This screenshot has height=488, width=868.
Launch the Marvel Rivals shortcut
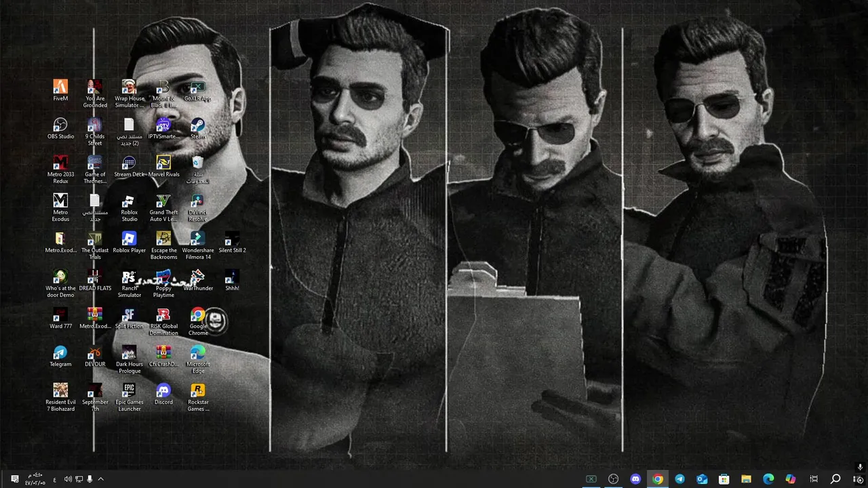pyautogui.click(x=163, y=167)
